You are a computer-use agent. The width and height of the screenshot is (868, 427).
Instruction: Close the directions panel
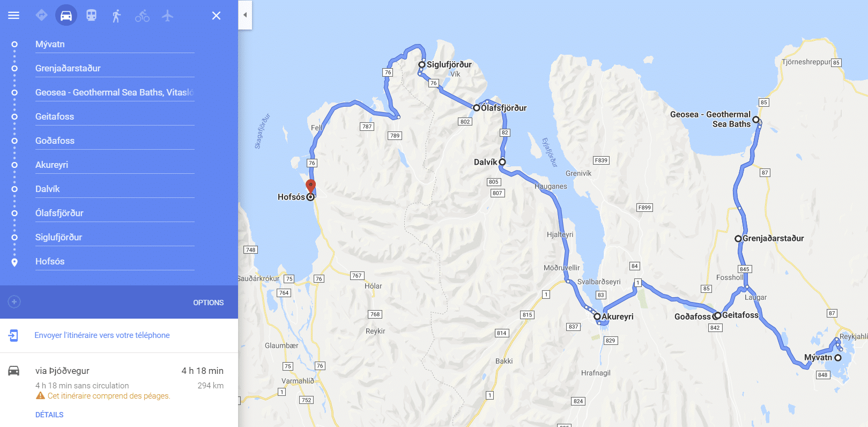pyautogui.click(x=216, y=16)
